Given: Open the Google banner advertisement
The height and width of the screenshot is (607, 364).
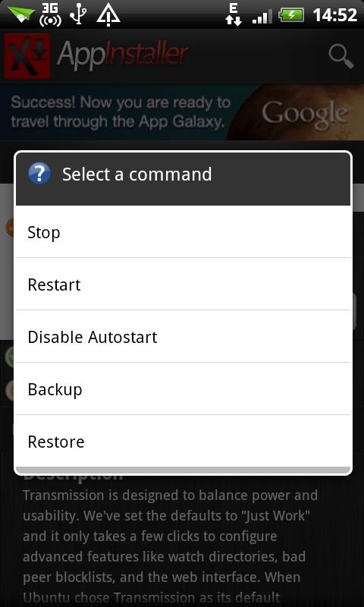Looking at the screenshot, I should 182,112.
